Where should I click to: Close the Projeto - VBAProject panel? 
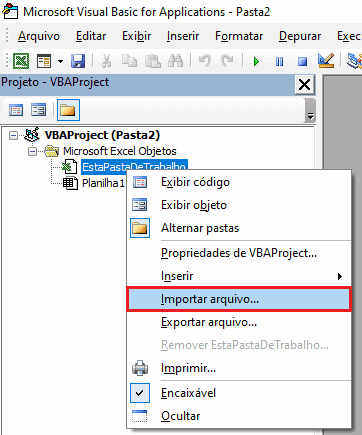tap(304, 84)
